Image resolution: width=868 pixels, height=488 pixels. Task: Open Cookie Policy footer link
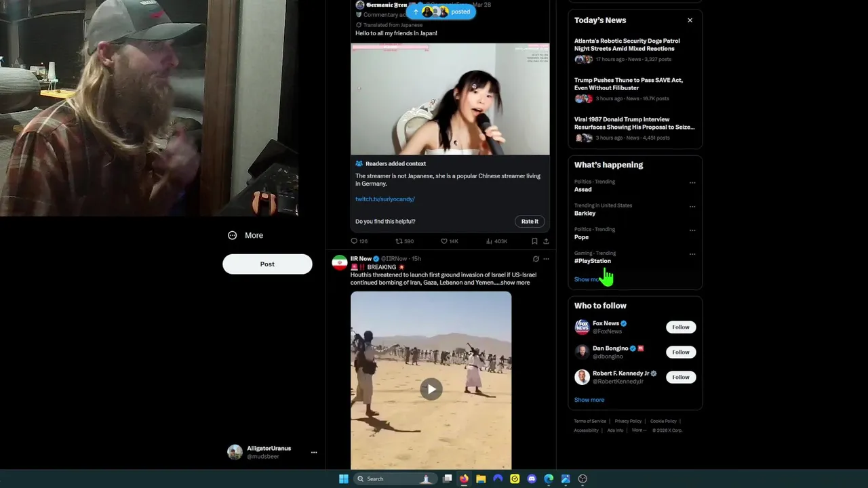(x=663, y=422)
